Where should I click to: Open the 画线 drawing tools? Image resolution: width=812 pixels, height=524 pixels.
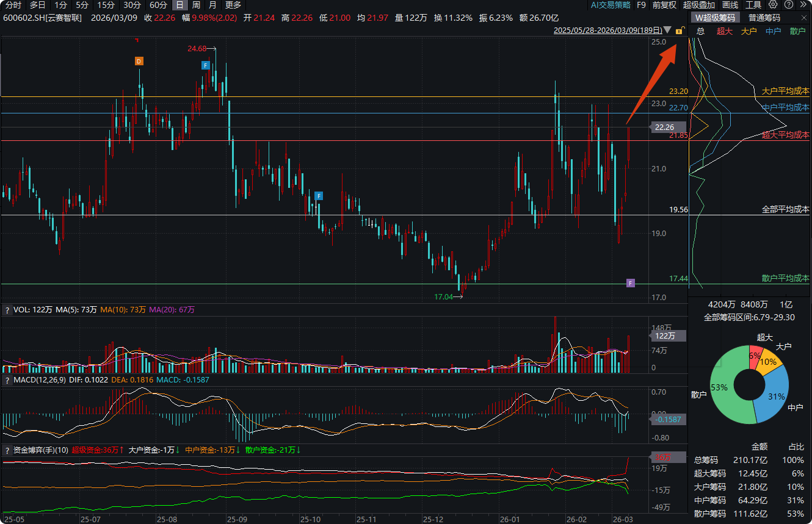point(730,5)
